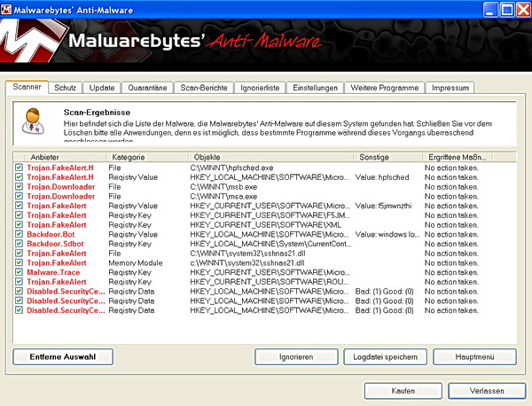Open the Scan-Berichte tab
Screen dimensions: 532x406
(x=203, y=88)
